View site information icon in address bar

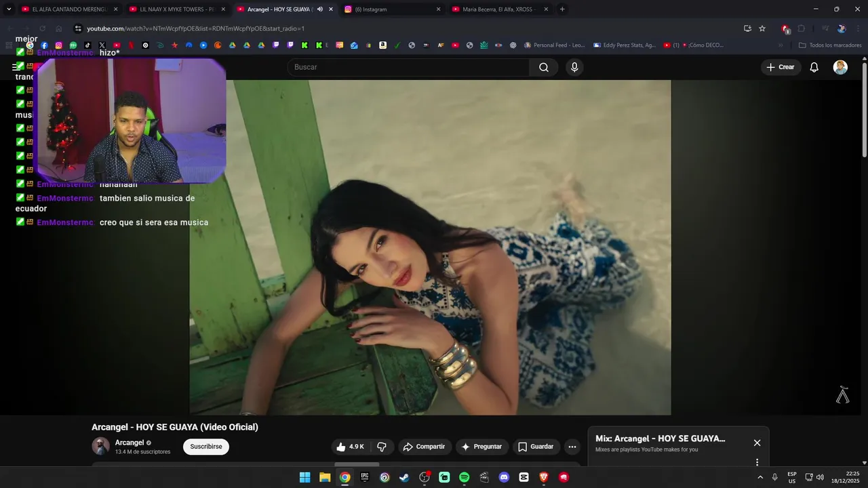78,28
